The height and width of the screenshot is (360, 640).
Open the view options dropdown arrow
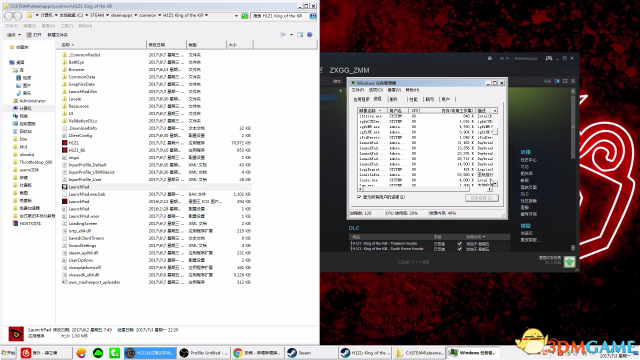[291, 35]
